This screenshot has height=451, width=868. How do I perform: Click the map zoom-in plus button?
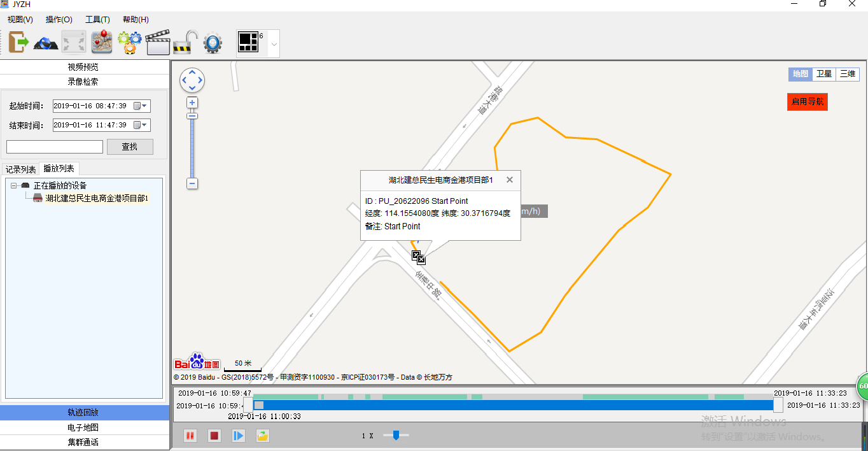(192, 103)
